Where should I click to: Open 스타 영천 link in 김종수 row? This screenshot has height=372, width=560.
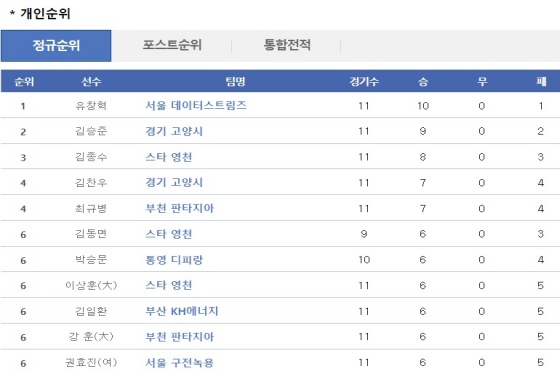[169, 157]
